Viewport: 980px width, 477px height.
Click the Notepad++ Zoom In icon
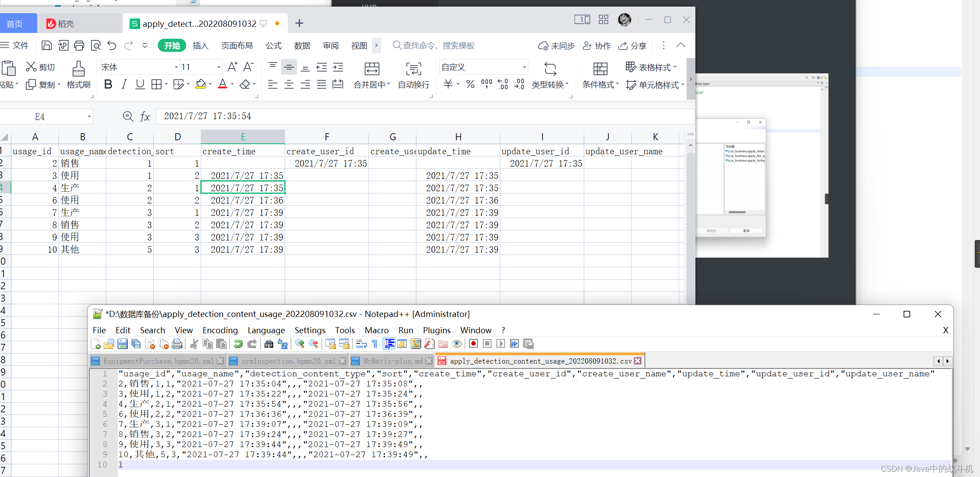pyautogui.click(x=300, y=344)
